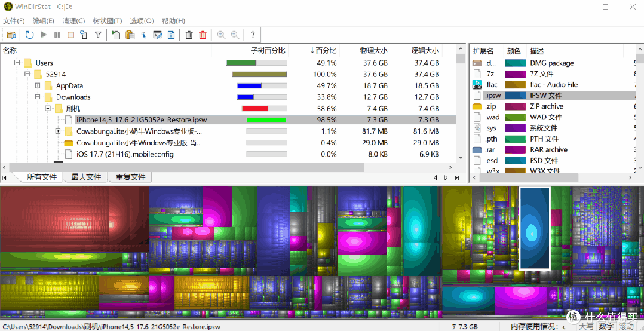Open the 清理(C) menu
644x331 pixels.
73,20
